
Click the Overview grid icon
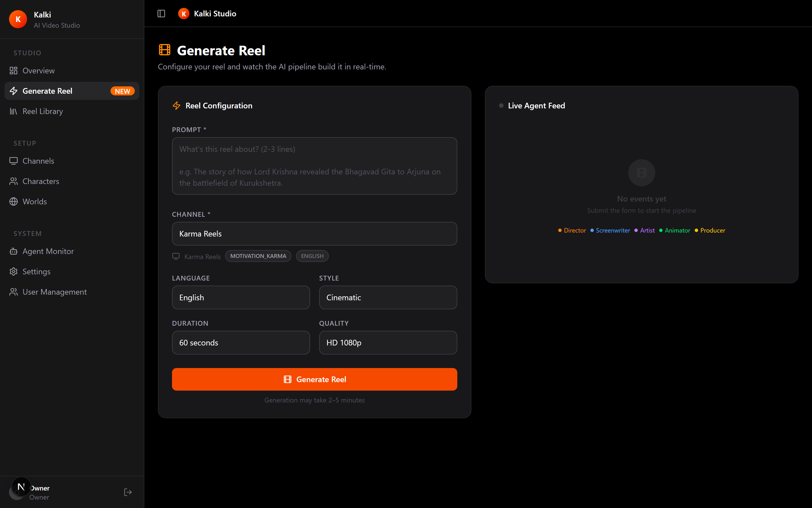tap(14, 71)
